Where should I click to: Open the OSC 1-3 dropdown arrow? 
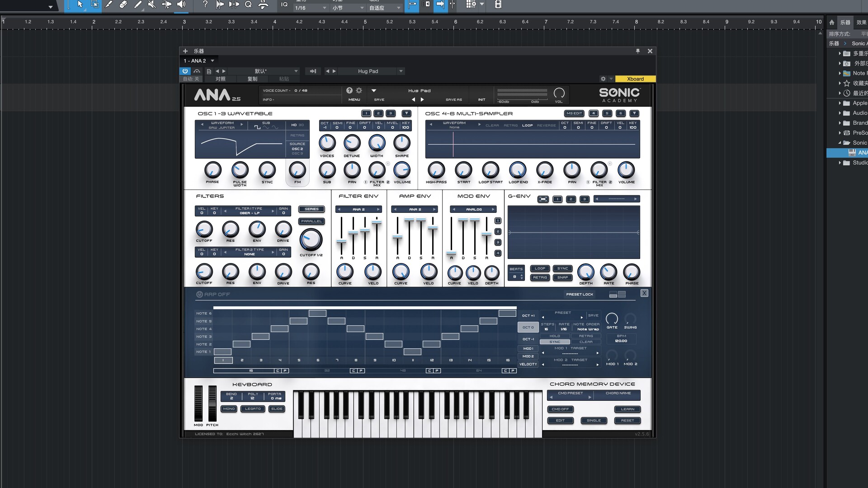(406, 113)
